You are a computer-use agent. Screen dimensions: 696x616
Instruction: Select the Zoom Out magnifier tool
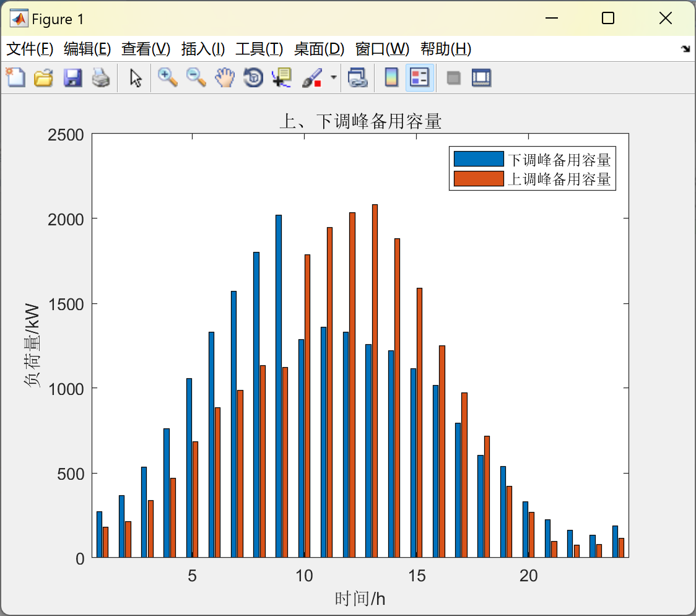[x=196, y=77]
